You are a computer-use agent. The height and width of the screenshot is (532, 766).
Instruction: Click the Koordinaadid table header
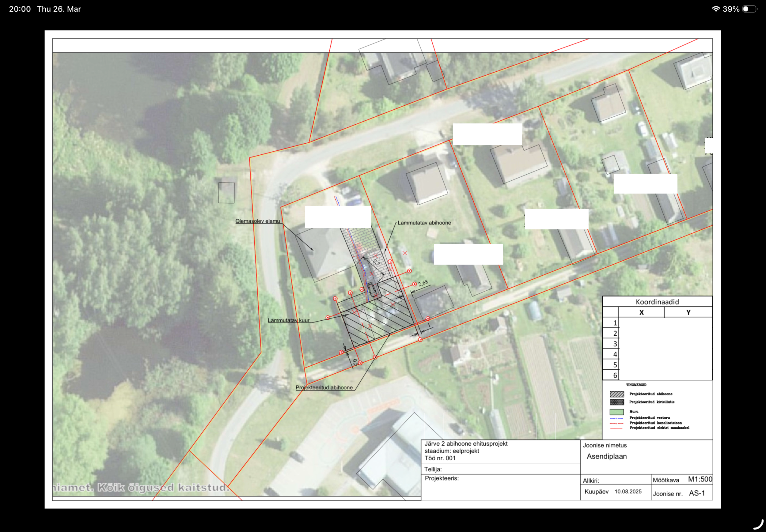tap(657, 302)
